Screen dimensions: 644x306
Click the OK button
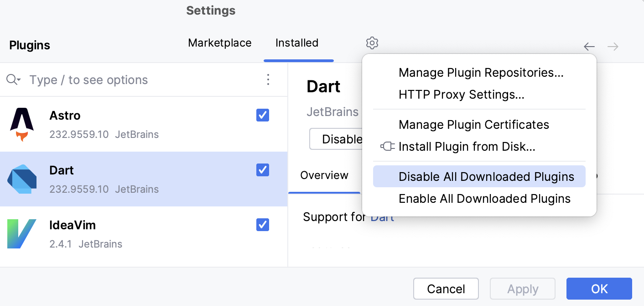pos(599,289)
